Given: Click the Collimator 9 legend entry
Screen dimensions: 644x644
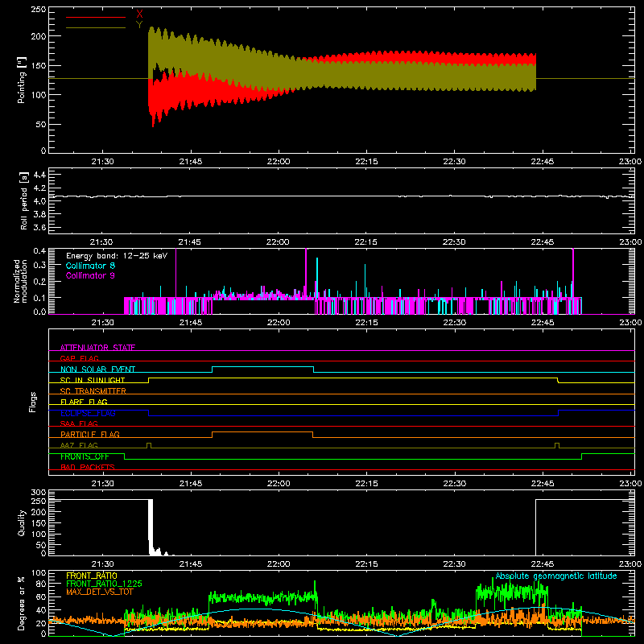Looking at the screenshot, I should [90, 275].
